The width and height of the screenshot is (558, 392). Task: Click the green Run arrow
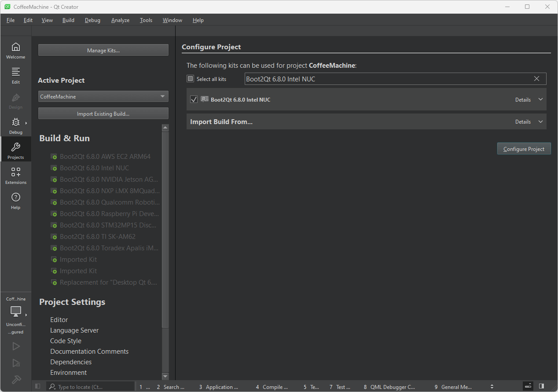(16, 346)
